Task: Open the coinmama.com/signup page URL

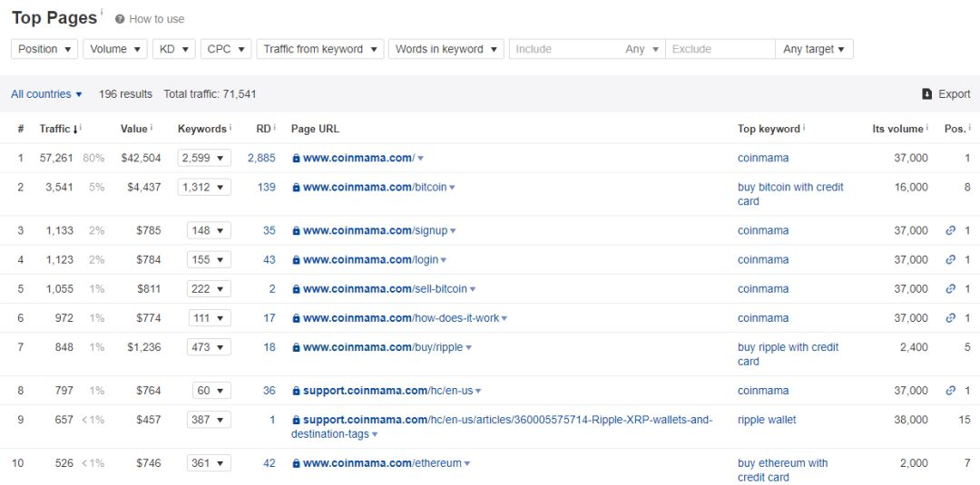Action: (x=376, y=230)
